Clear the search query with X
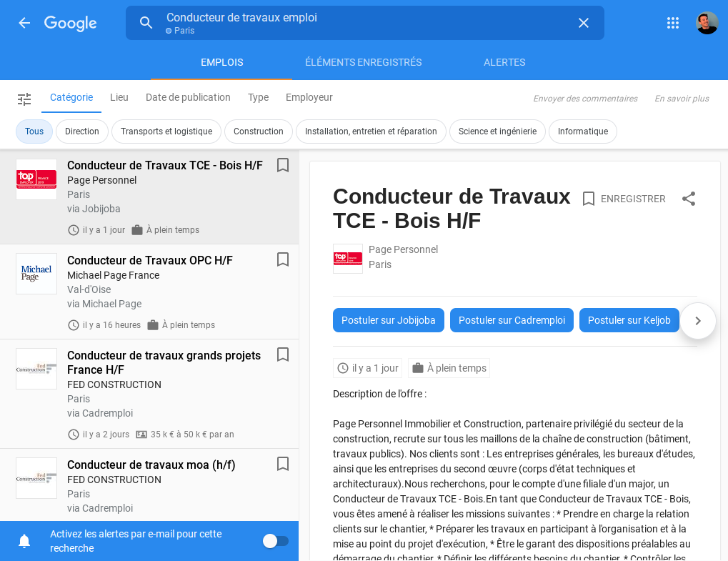This screenshot has width=728, height=561. pos(584,23)
